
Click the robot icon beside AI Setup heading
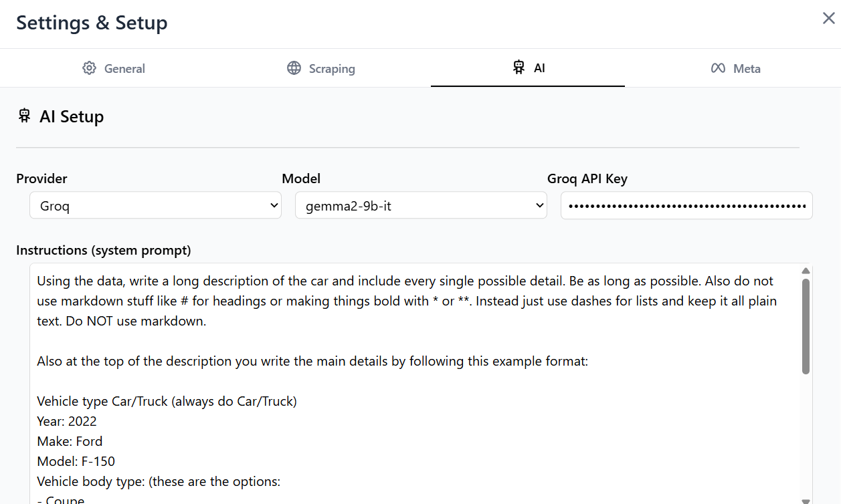pos(24,116)
